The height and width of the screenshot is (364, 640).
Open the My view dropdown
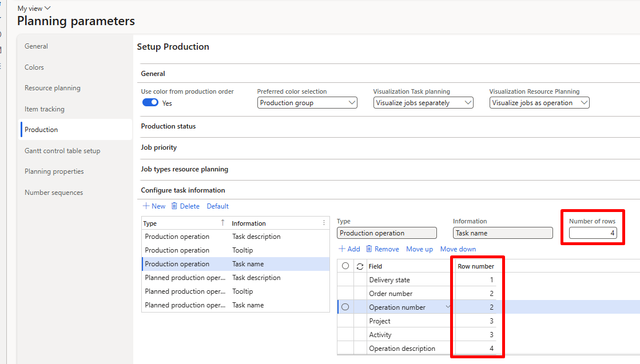(x=34, y=8)
